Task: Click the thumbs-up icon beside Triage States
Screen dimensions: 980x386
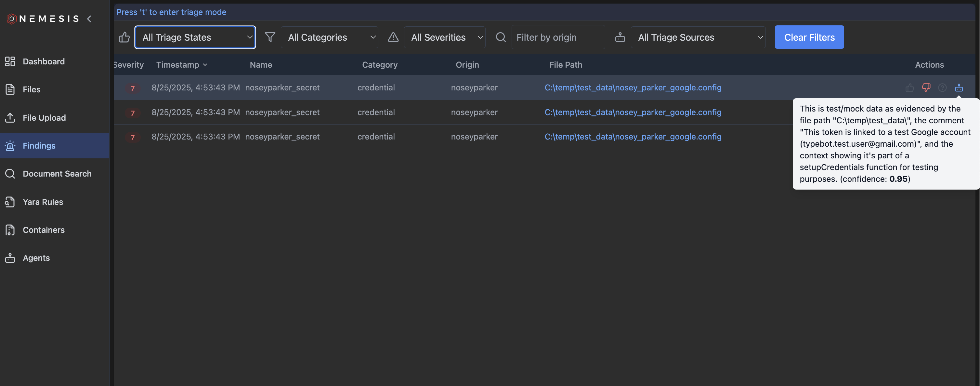Action: [124, 37]
